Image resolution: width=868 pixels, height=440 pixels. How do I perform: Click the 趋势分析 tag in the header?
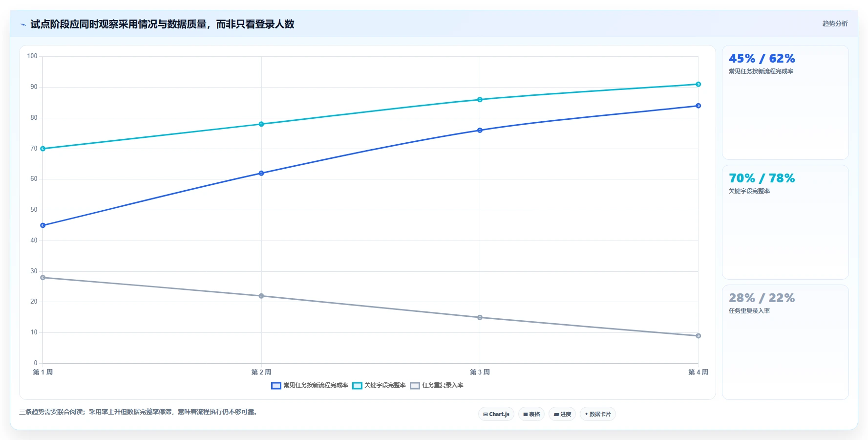(x=835, y=23)
